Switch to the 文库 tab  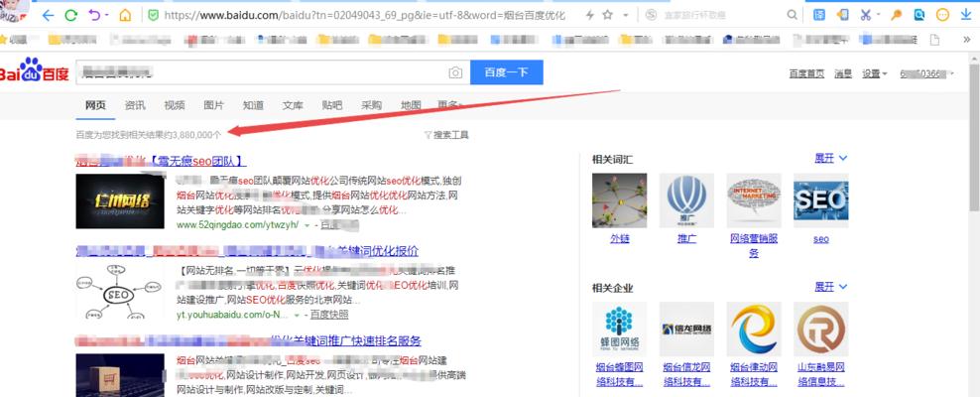point(293,105)
